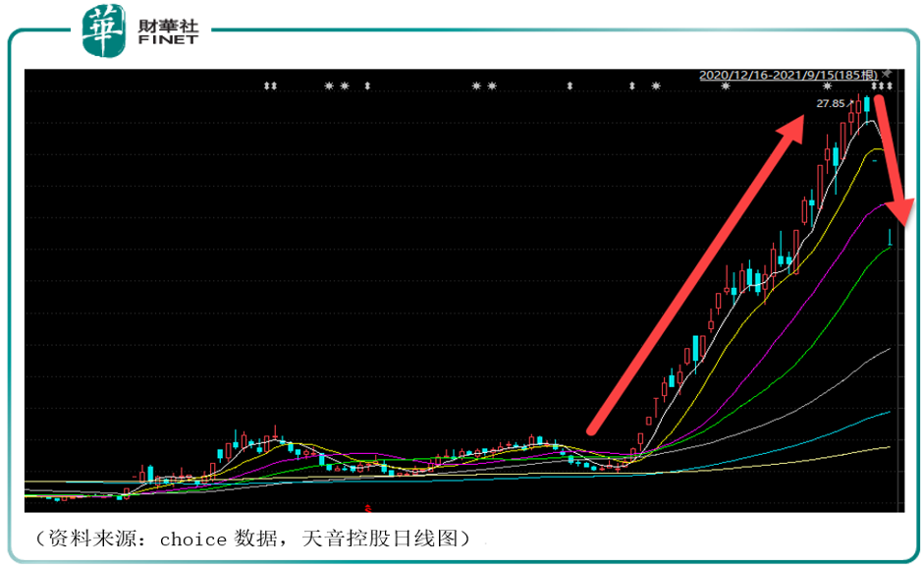Select the 27.85 peak price label
Image resolution: width=924 pixels, height=569 pixels.
tap(831, 103)
